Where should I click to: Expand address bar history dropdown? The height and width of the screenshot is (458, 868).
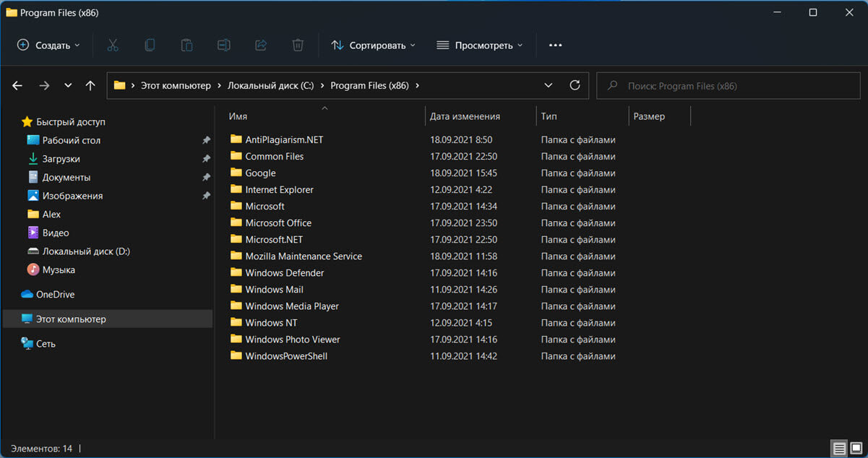[x=549, y=85]
